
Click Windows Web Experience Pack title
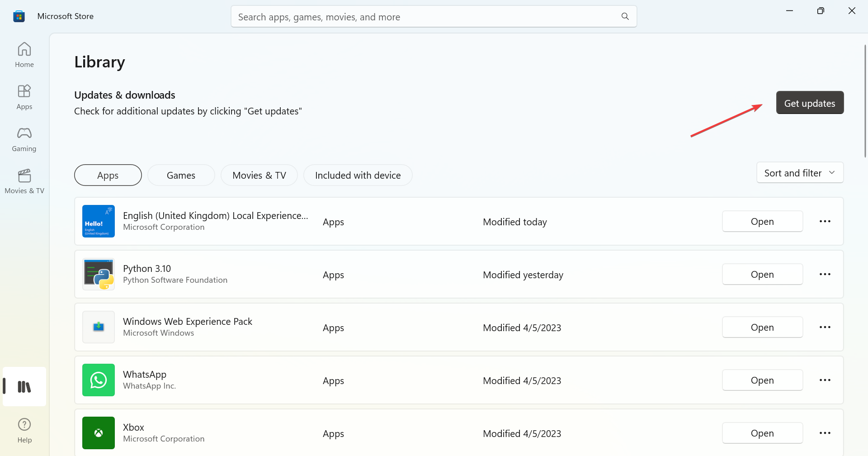pos(188,322)
